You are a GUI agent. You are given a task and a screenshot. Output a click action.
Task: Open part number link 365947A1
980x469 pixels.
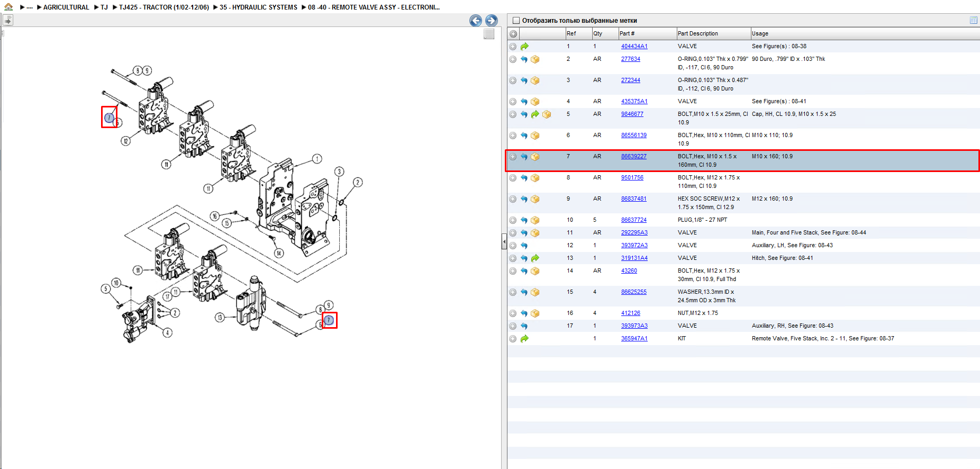[x=634, y=339]
